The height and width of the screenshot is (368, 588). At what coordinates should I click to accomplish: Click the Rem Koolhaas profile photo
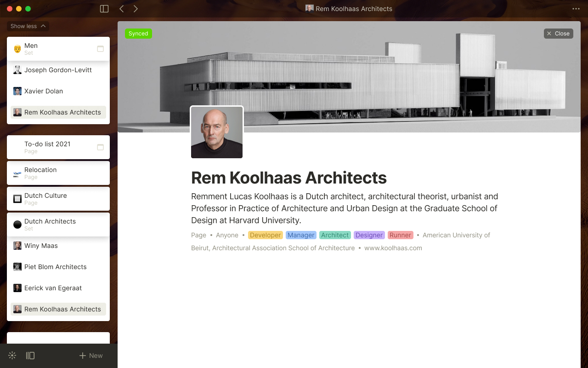coord(217,132)
